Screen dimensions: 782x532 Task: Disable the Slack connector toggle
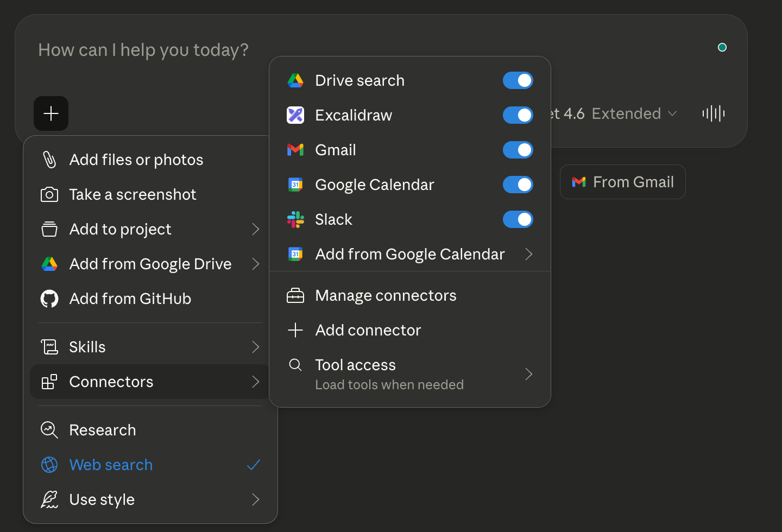[x=518, y=219]
